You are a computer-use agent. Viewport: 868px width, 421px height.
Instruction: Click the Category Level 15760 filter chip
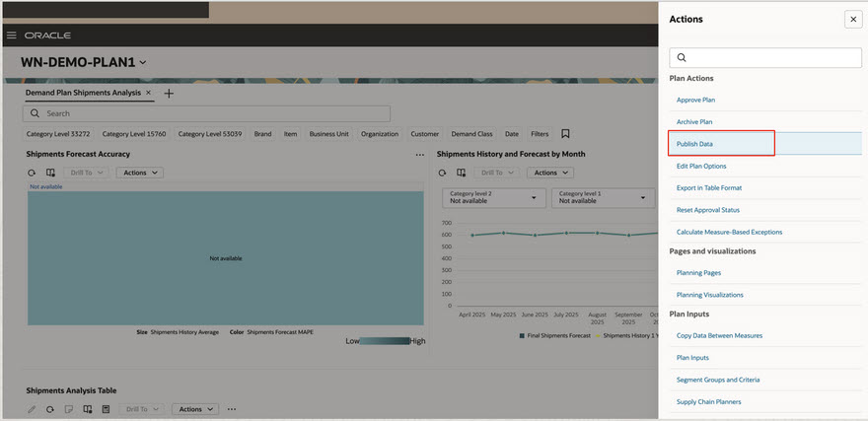click(x=134, y=134)
